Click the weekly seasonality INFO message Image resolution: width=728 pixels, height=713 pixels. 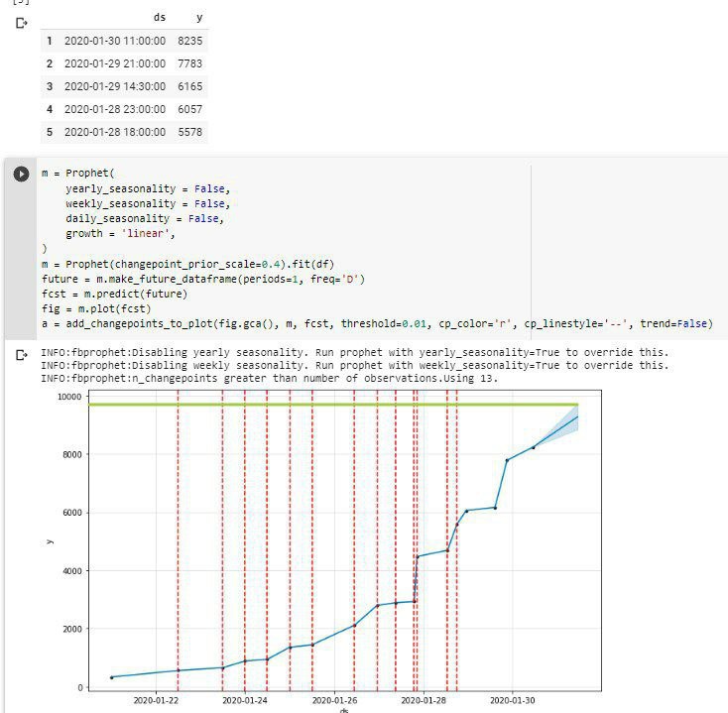click(x=355, y=365)
